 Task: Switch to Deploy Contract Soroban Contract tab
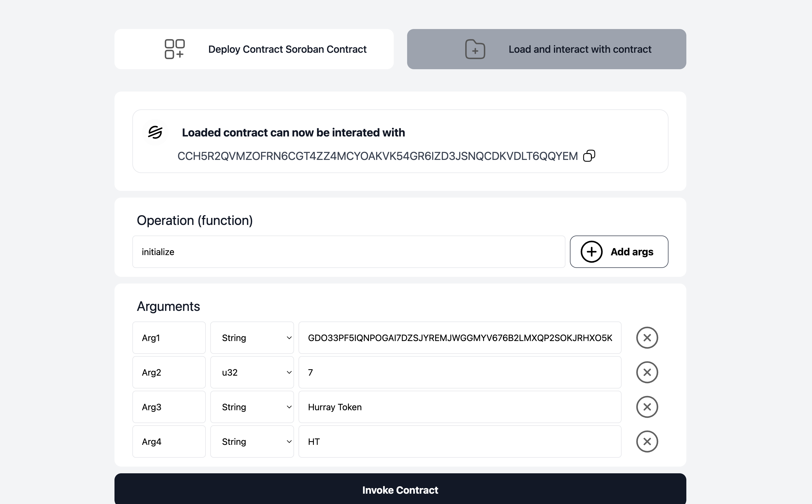coord(254,49)
